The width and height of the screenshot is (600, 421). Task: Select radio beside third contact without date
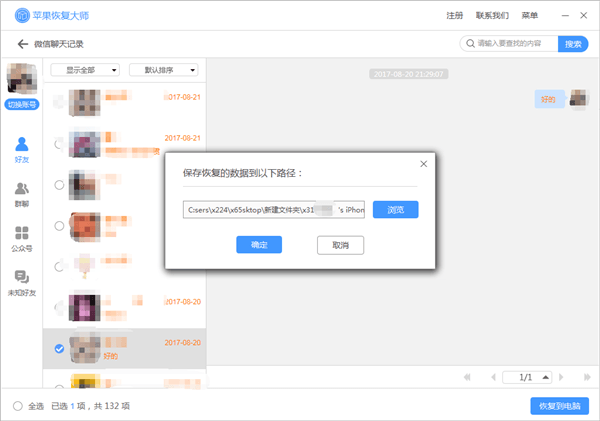click(x=59, y=185)
